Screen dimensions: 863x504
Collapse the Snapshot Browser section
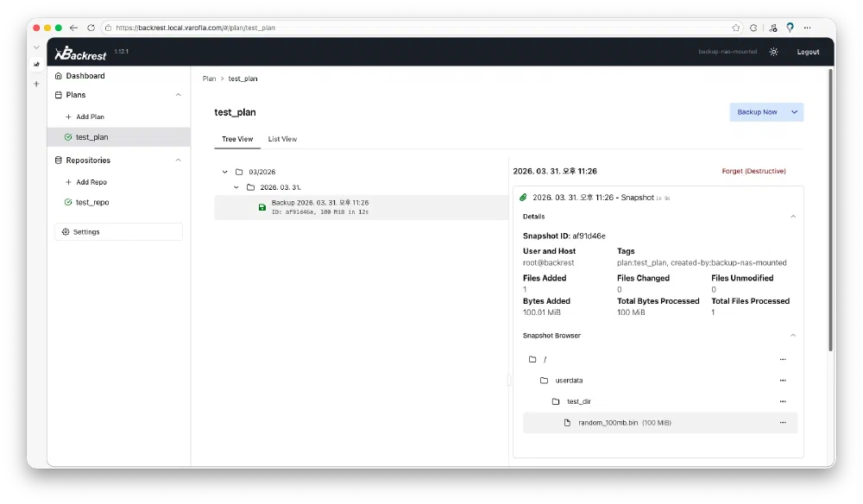pos(793,336)
